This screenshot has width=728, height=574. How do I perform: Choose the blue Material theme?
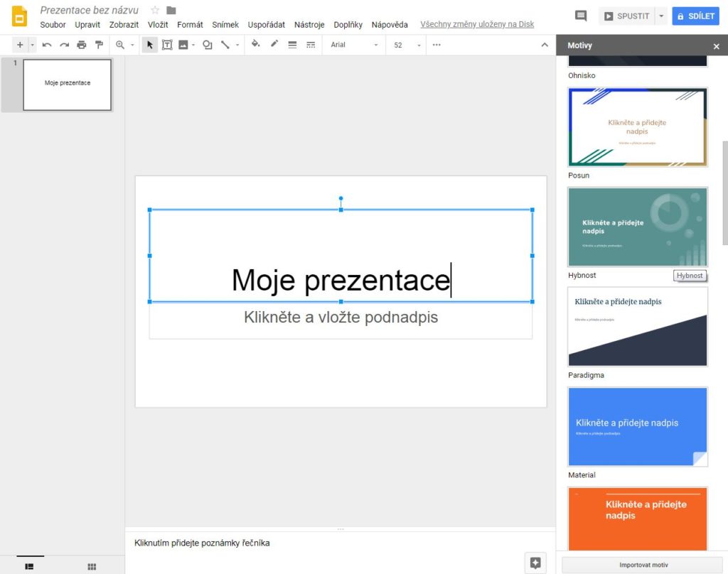pyautogui.click(x=638, y=426)
